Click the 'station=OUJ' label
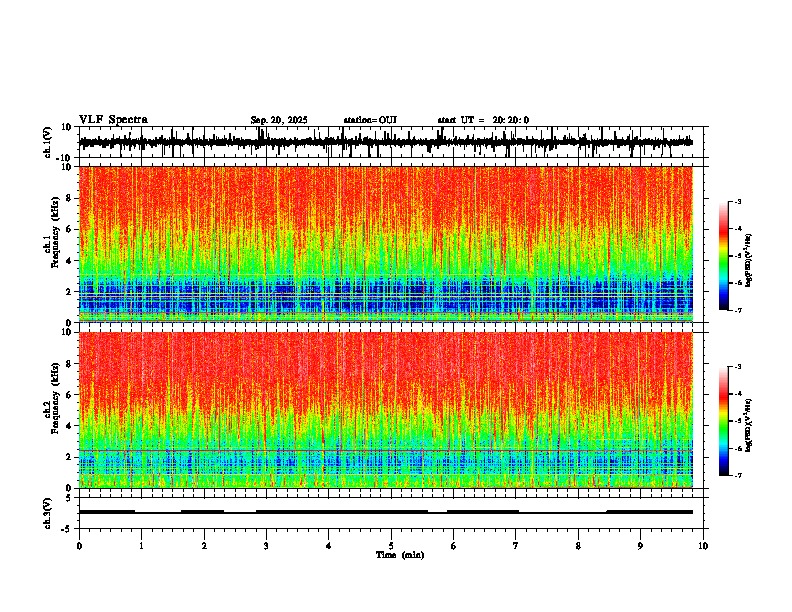Image resolution: width=792 pixels, height=612 pixels. [x=370, y=120]
